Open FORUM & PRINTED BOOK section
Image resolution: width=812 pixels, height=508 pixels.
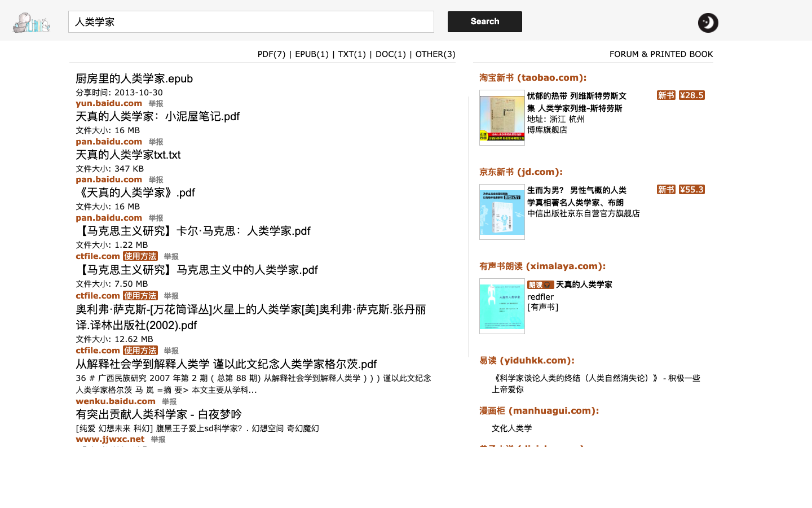(x=661, y=54)
